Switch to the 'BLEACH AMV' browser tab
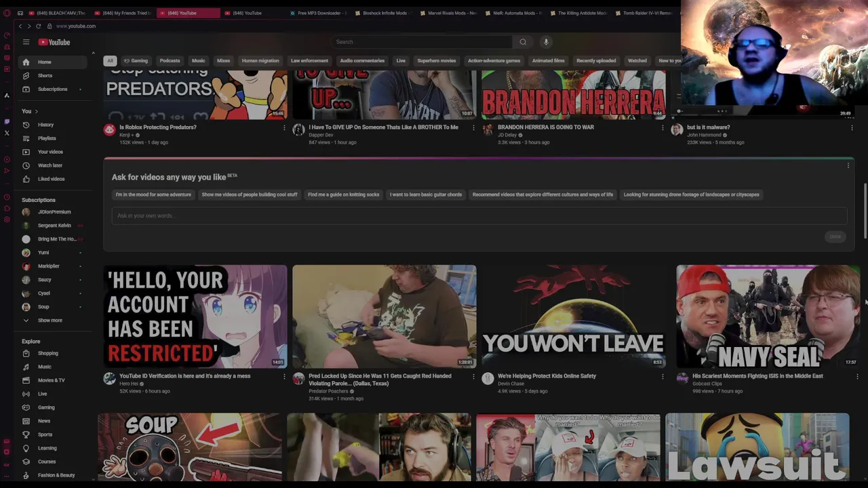Viewport: 868px width, 488px height. [x=57, y=13]
